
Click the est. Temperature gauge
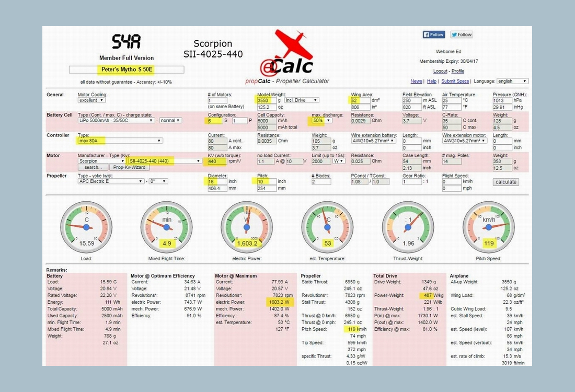point(327,227)
